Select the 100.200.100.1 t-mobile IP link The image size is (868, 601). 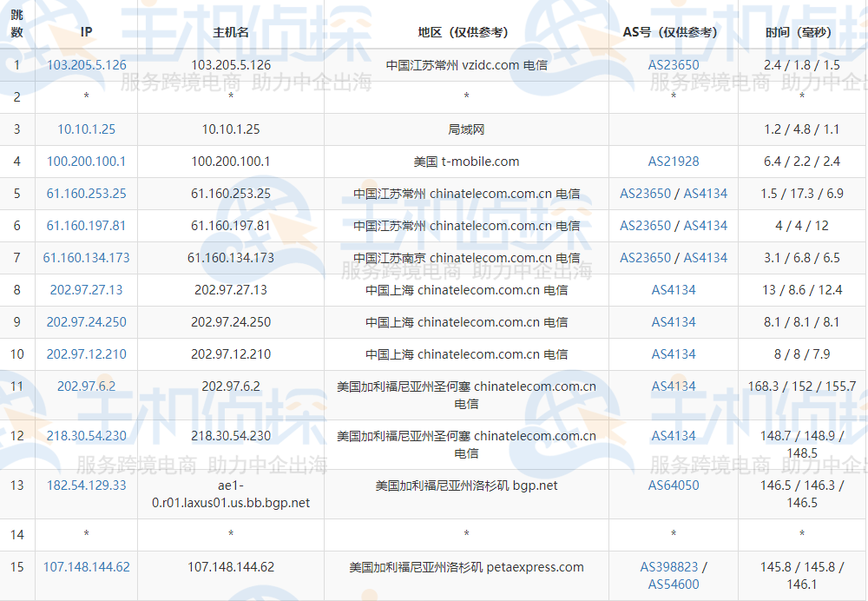pos(85,161)
